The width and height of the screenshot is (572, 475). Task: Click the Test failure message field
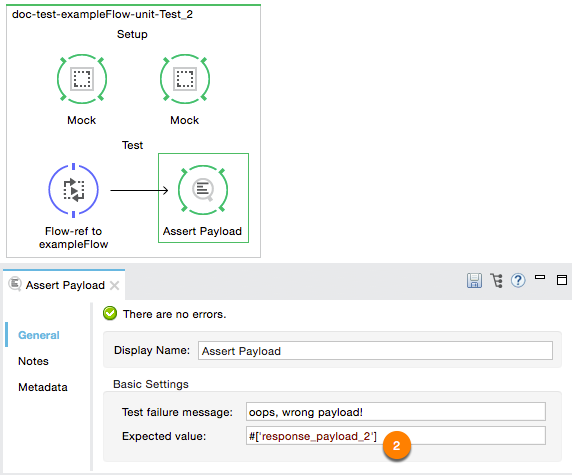396,412
